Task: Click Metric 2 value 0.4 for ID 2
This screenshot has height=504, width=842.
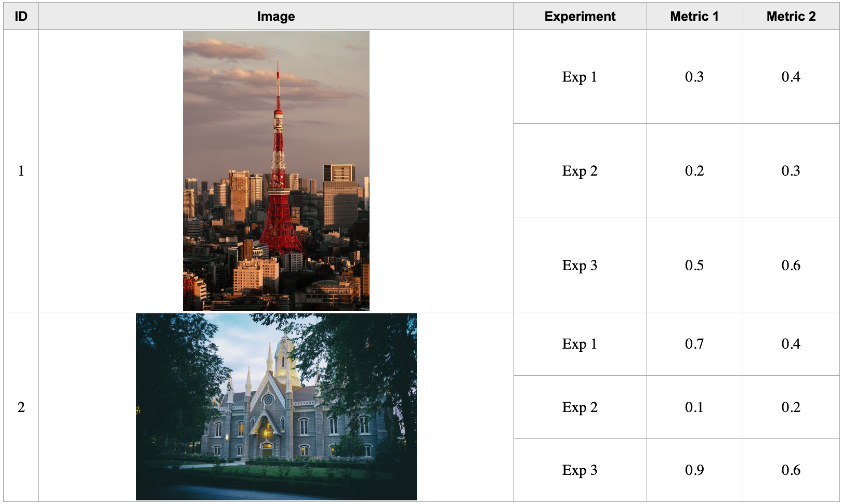Action: pyautogui.click(x=791, y=343)
